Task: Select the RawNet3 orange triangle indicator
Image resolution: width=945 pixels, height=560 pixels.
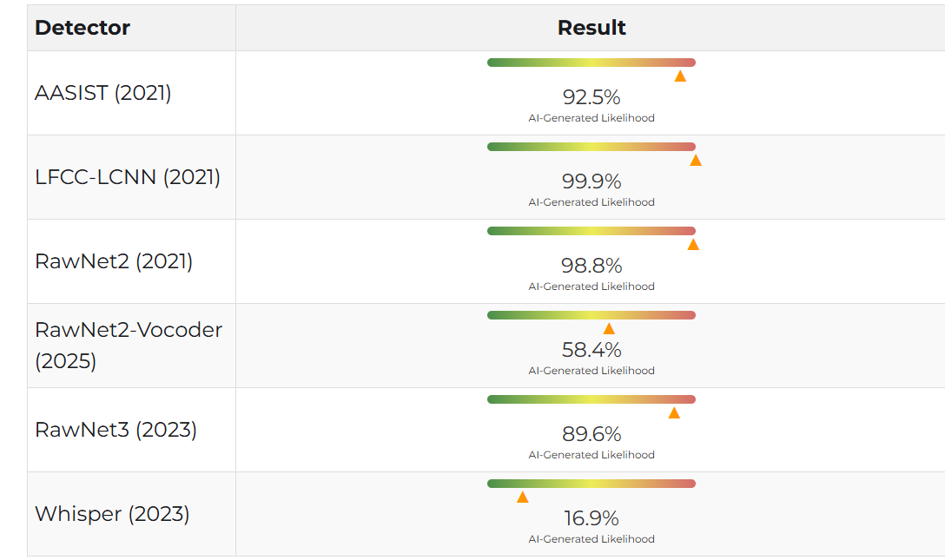Action: point(674,413)
